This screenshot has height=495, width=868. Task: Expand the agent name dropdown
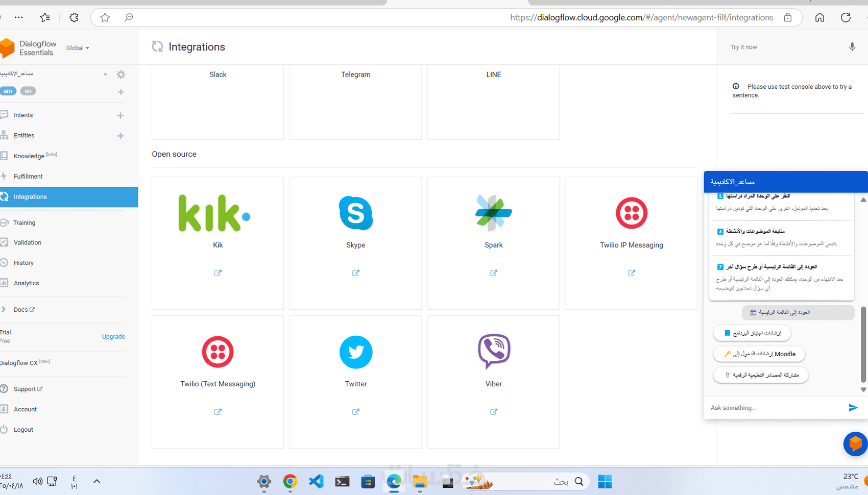pos(105,75)
